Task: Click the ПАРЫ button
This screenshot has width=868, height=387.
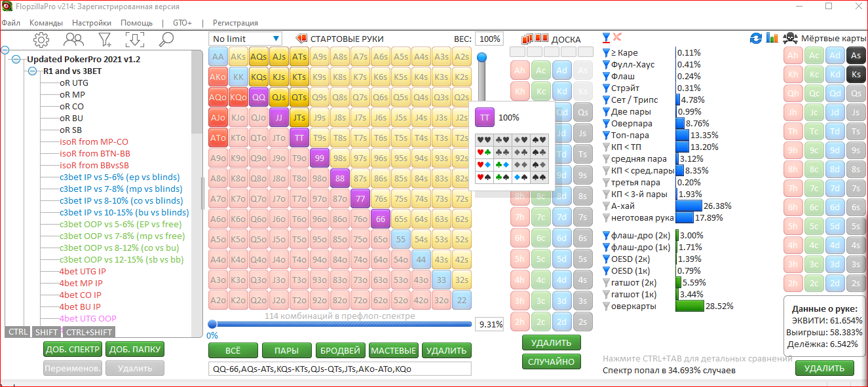Action: 286,350
